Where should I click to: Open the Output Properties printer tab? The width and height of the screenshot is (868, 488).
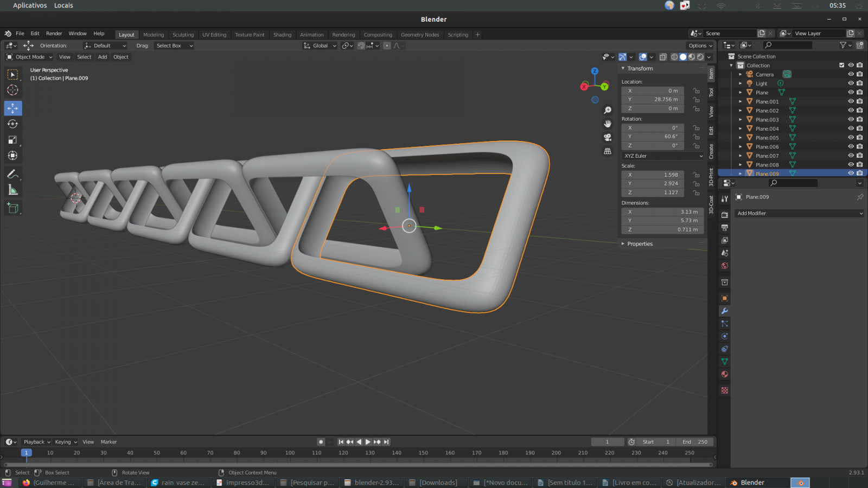[725, 228]
